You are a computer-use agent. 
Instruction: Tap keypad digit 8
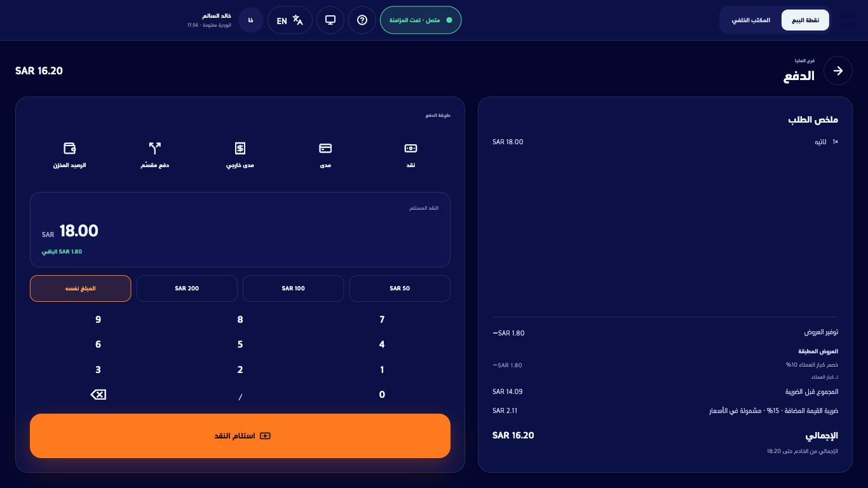coord(240,320)
